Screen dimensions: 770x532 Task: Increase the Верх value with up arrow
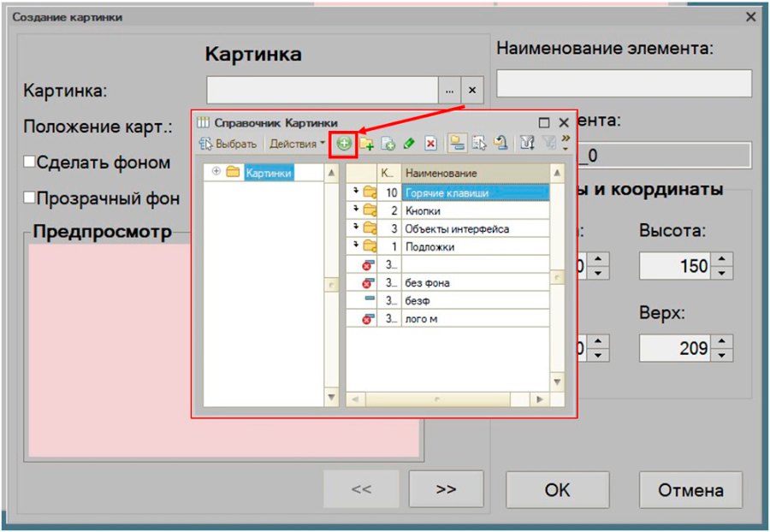click(721, 341)
